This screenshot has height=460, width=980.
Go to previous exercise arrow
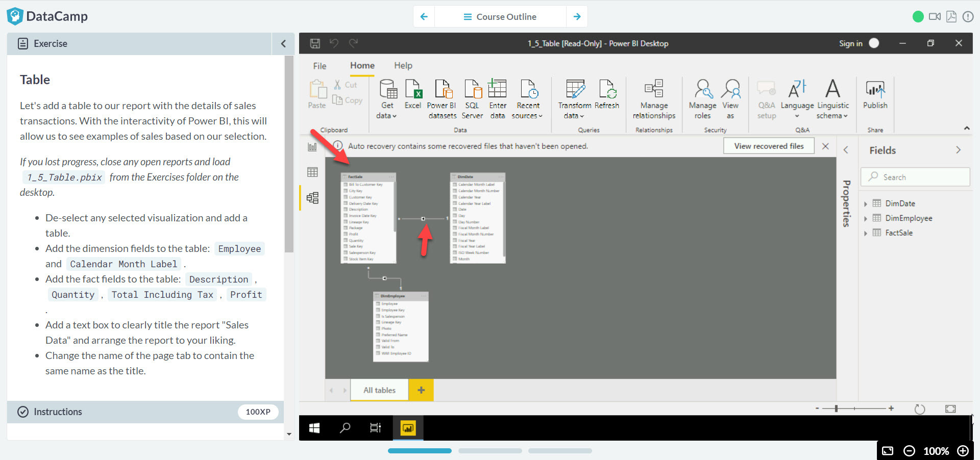pyautogui.click(x=424, y=17)
